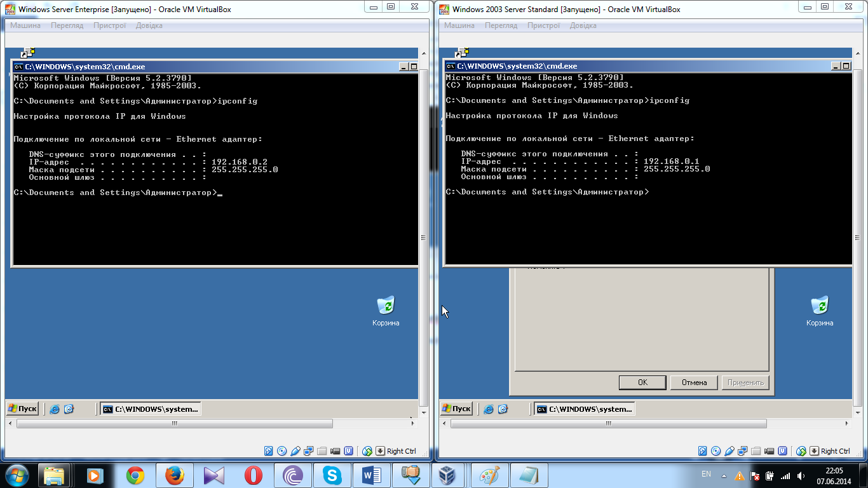
Task: Open Google Chrome from the host taskbar
Action: click(135, 475)
